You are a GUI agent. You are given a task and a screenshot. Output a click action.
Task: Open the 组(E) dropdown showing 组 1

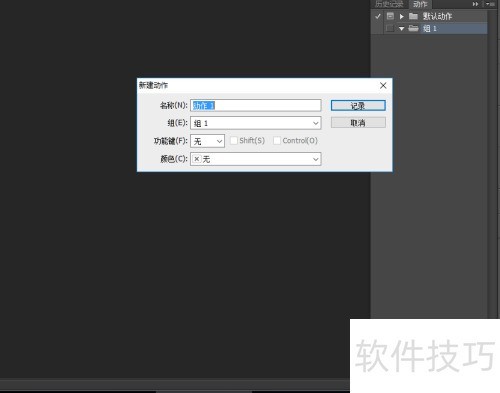[256, 123]
